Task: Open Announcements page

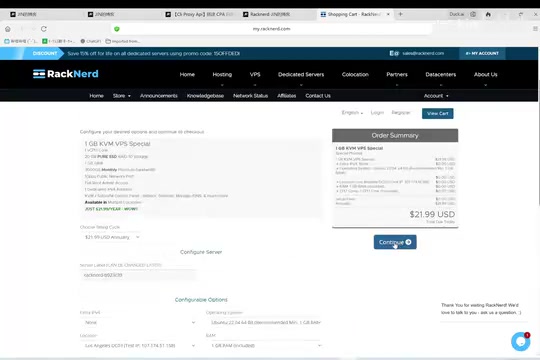Action: click(x=158, y=96)
